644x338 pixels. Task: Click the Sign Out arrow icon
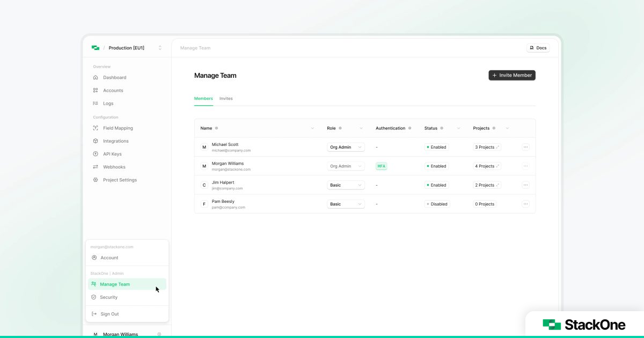94,314
